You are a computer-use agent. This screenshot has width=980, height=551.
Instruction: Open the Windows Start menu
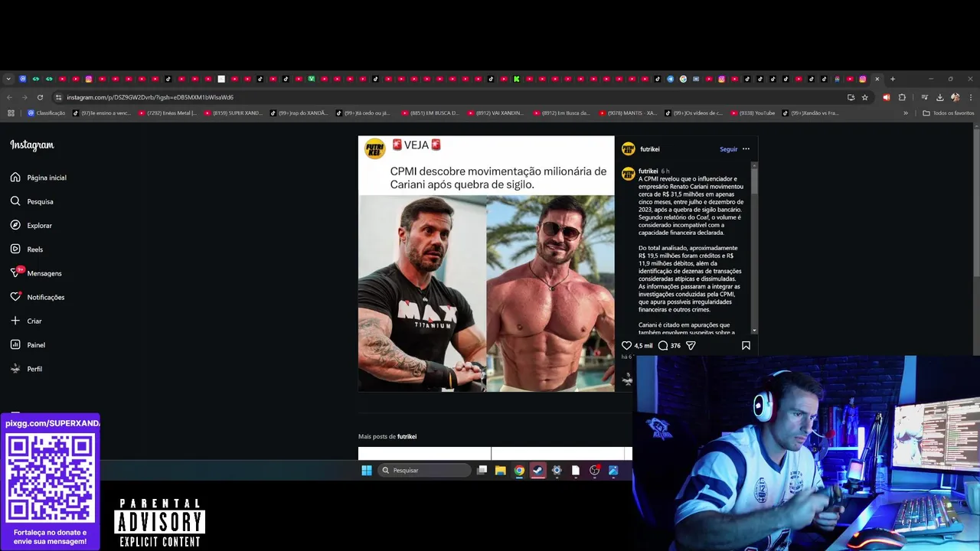coord(366,471)
